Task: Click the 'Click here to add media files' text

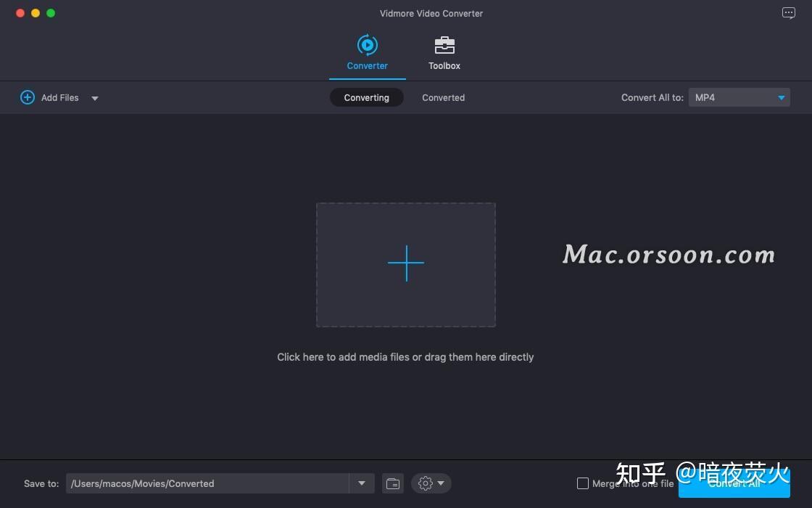Action: pyautogui.click(x=405, y=357)
